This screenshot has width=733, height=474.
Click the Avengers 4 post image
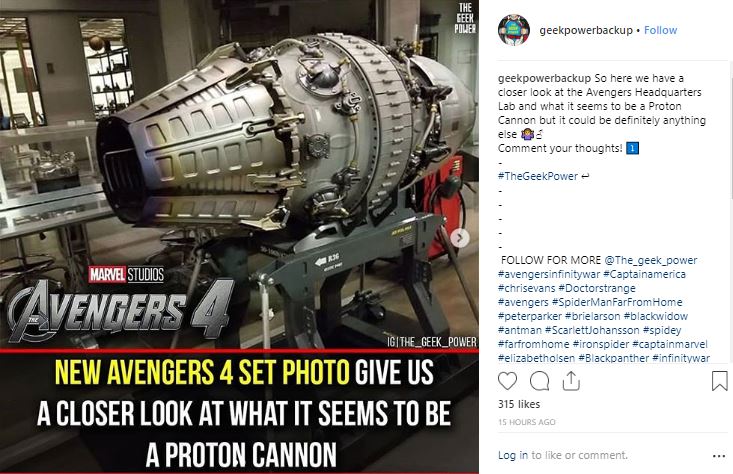tap(239, 237)
